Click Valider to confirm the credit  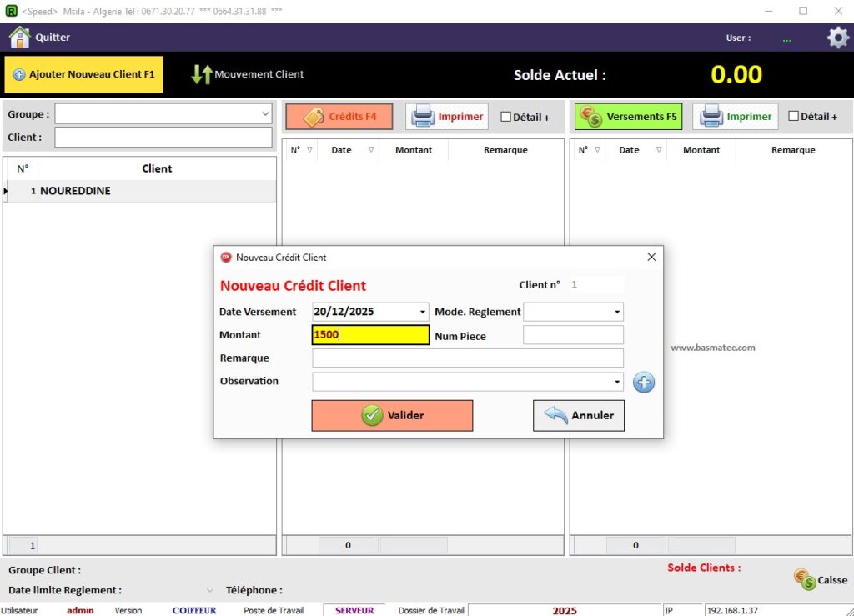pos(392,415)
